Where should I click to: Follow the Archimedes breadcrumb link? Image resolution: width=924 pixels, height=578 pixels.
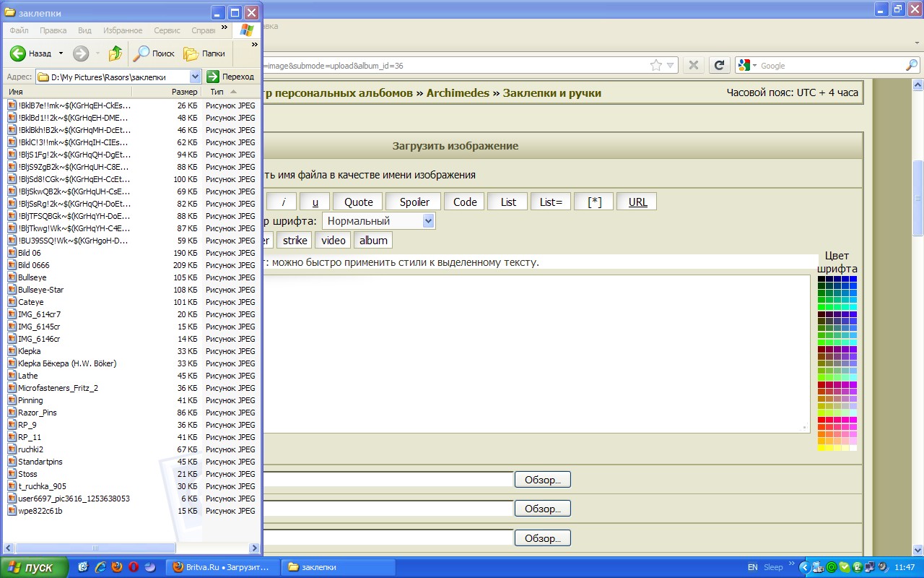458,93
